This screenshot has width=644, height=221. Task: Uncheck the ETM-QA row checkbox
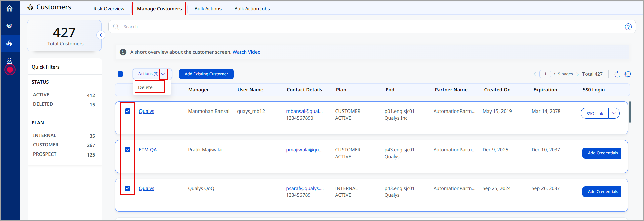pos(128,150)
